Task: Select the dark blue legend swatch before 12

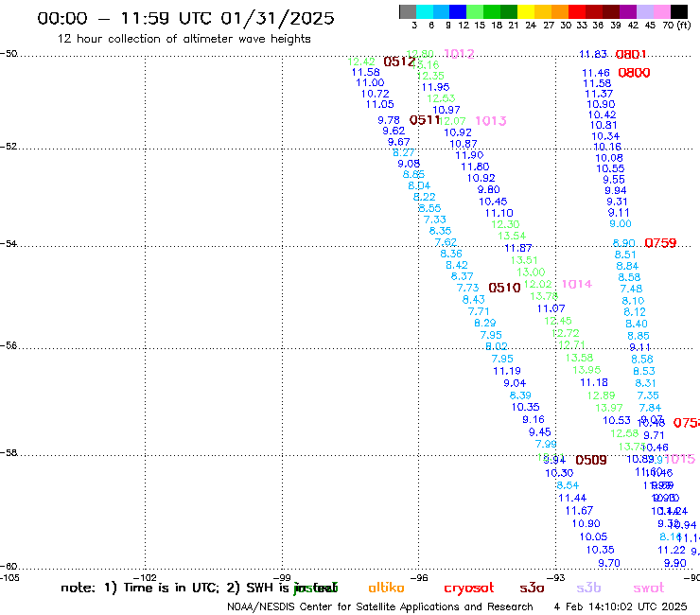Action: [458, 11]
